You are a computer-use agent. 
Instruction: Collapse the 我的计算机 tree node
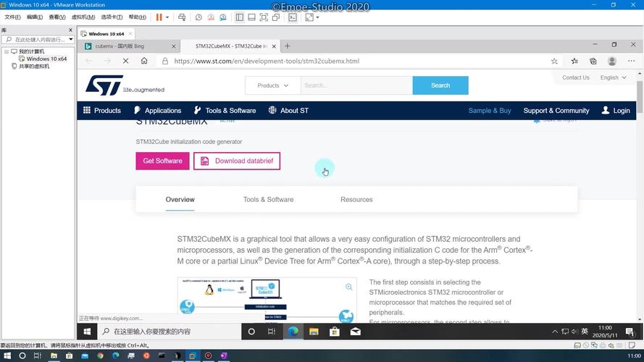point(7,51)
